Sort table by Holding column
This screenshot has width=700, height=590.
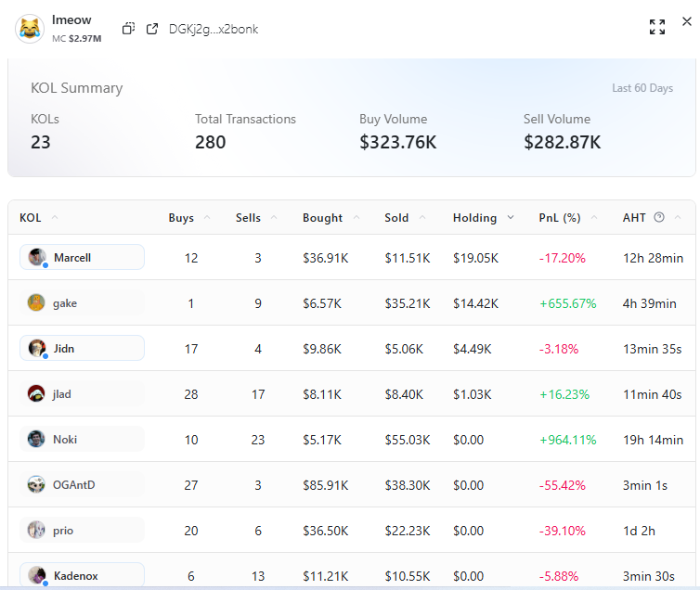[x=511, y=218]
